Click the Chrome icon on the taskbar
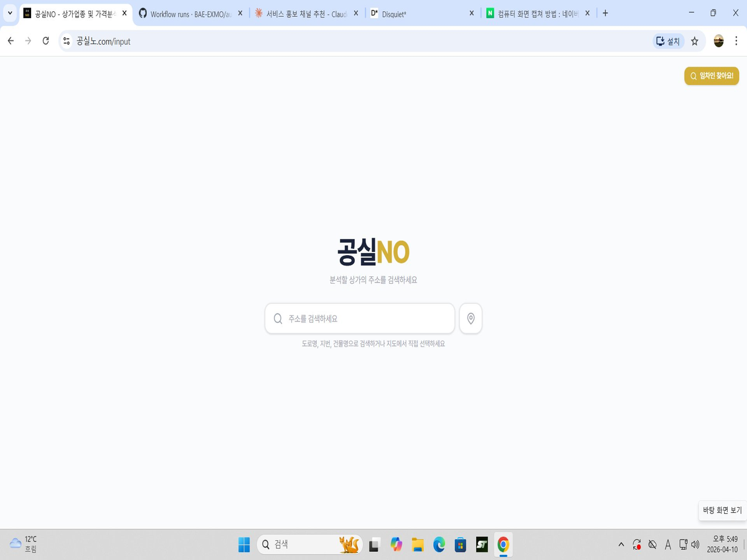 click(503, 545)
